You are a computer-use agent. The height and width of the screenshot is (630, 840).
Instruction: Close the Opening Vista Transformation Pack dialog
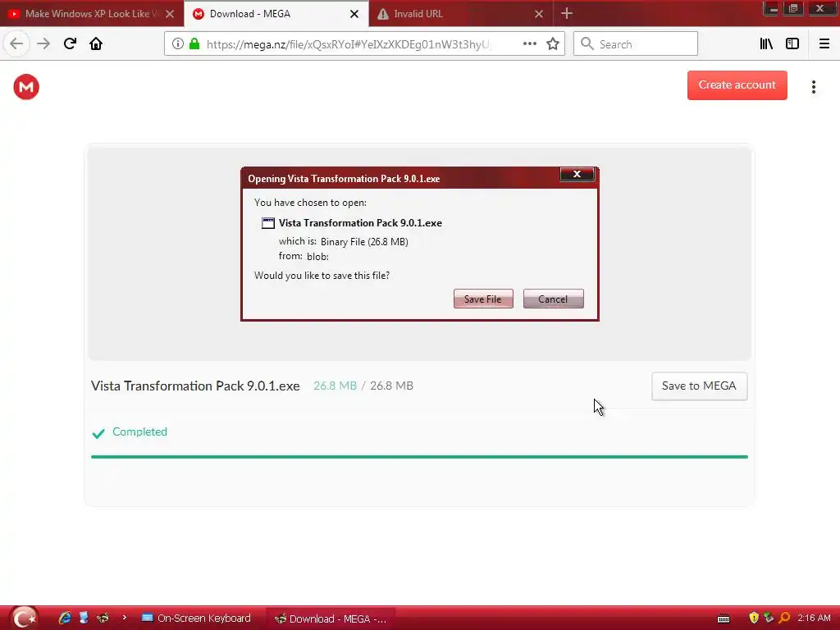pyautogui.click(x=577, y=174)
